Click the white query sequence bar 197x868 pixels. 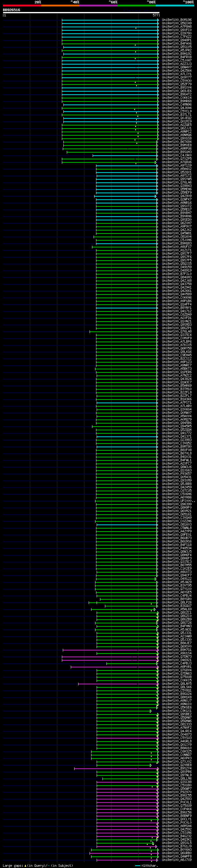[81, 12]
